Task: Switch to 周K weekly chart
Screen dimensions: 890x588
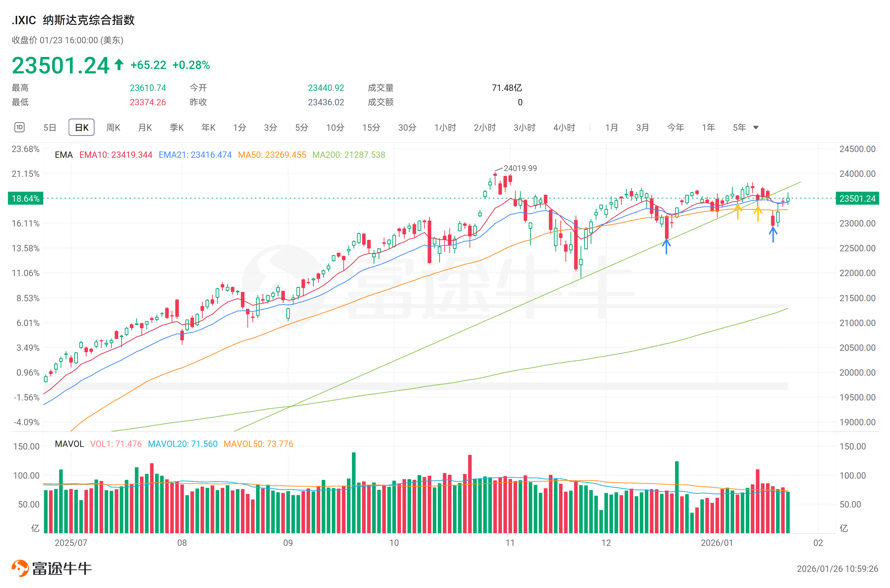Action: point(113,128)
